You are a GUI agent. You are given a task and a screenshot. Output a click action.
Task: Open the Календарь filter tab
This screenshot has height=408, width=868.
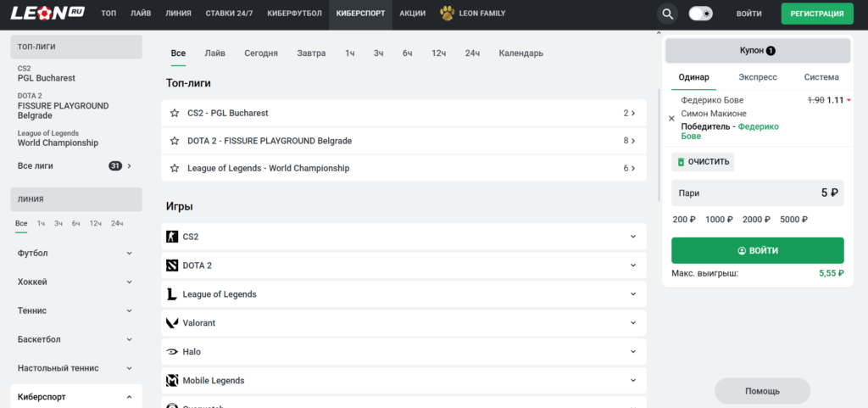(520, 53)
